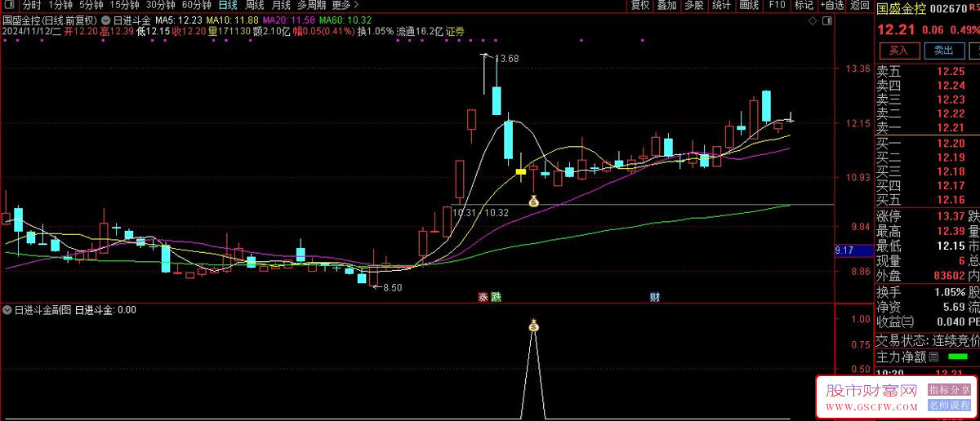Click the 叠加 overlay toolbar button
Viewport: 980px width, 421px height.
coord(666,5)
